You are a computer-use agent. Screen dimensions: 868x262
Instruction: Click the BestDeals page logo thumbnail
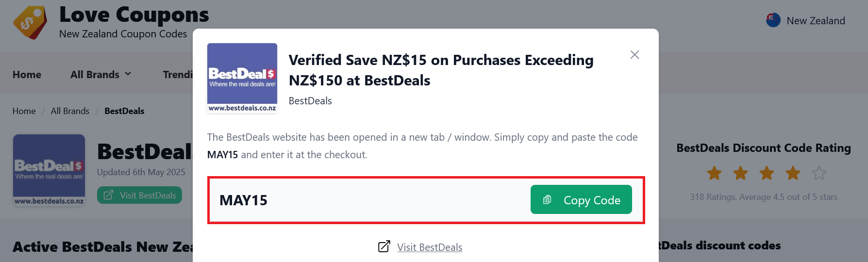(x=49, y=170)
